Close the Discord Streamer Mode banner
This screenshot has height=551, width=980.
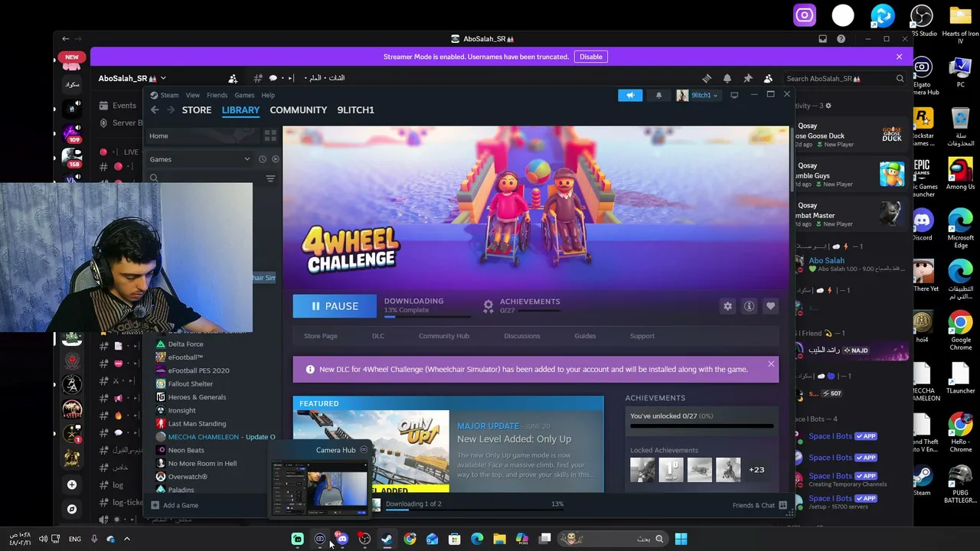click(x=899, y=57)
